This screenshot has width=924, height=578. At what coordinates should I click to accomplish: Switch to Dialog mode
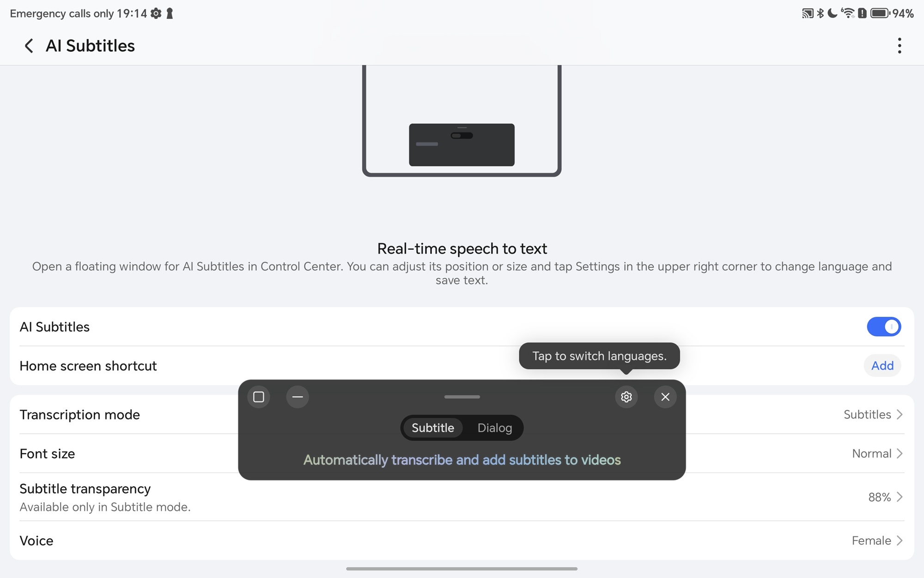pos(494,428)
